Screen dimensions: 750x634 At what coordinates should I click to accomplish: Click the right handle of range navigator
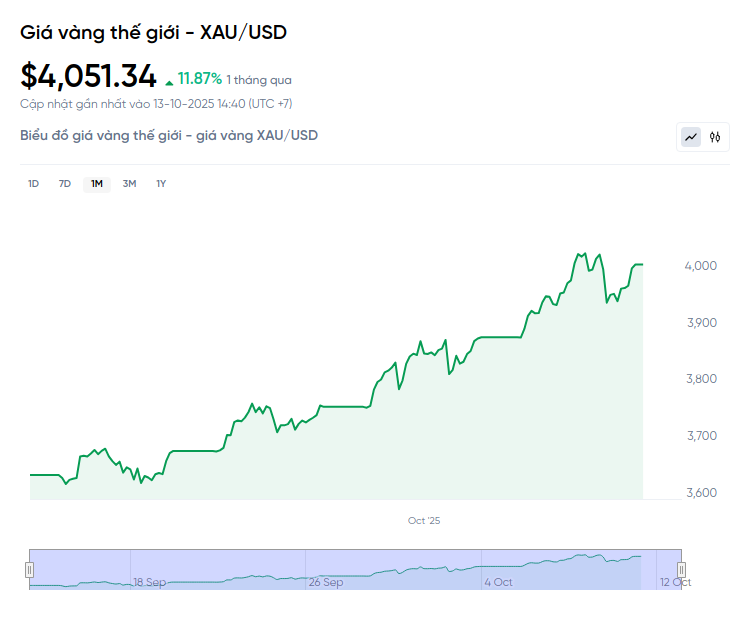681,569
